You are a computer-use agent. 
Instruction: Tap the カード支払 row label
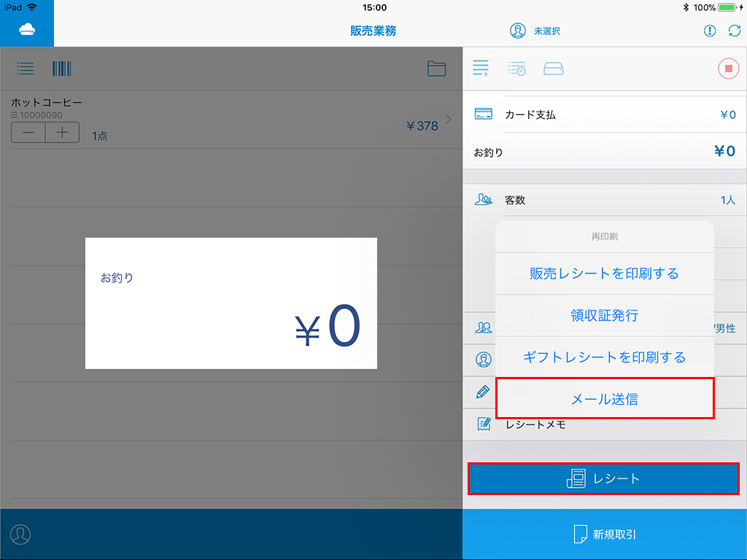[530, 114]
